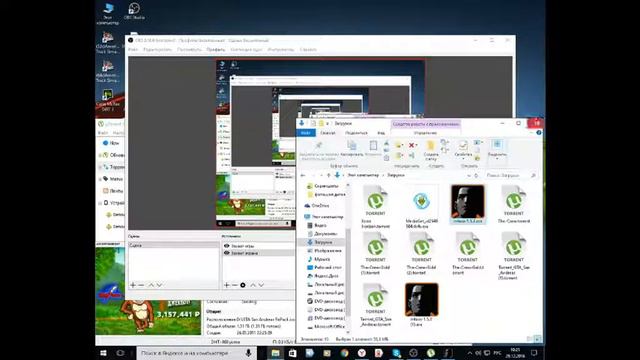Click the Копировать ribbon button in Explorer
Viewport: 640px width, 360px height.
[x=352, y=149]
